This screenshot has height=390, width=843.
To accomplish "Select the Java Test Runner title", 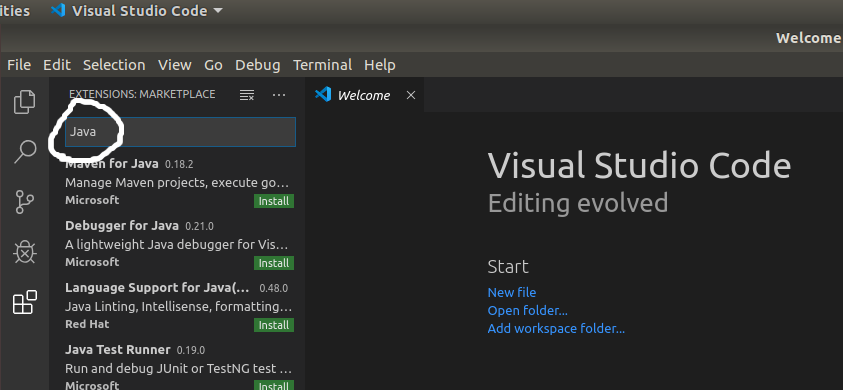I will (118, 350).
